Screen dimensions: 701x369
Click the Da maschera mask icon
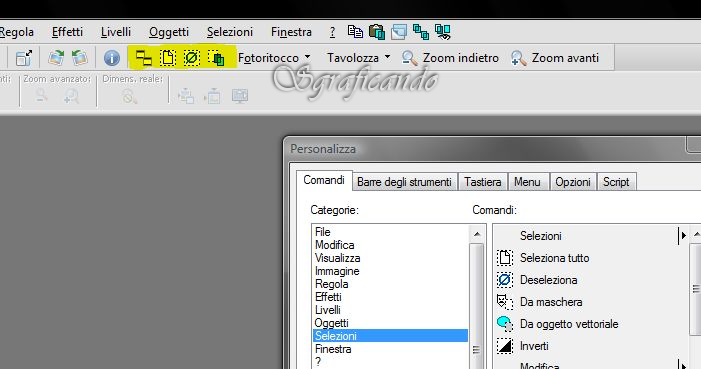pos(505,302)
